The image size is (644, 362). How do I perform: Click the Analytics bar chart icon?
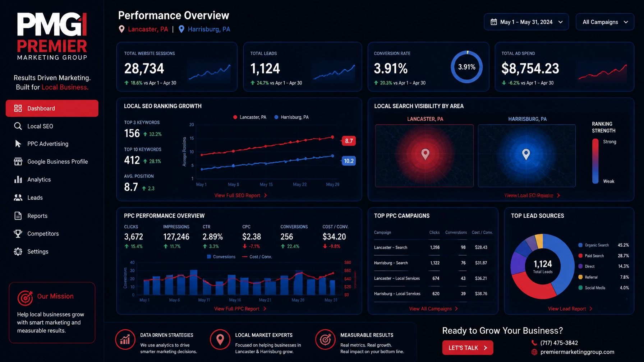[x=18, y=179]
